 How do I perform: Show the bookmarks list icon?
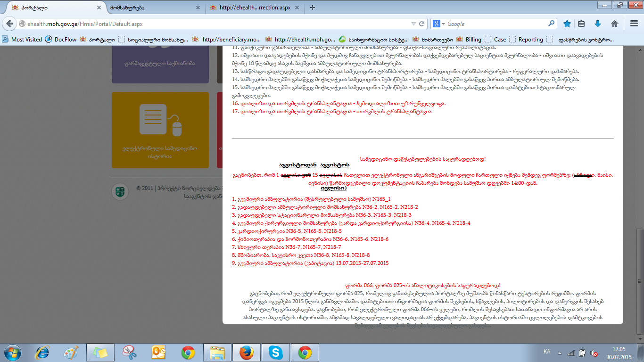pyautogui.click(x=581, y=24)
